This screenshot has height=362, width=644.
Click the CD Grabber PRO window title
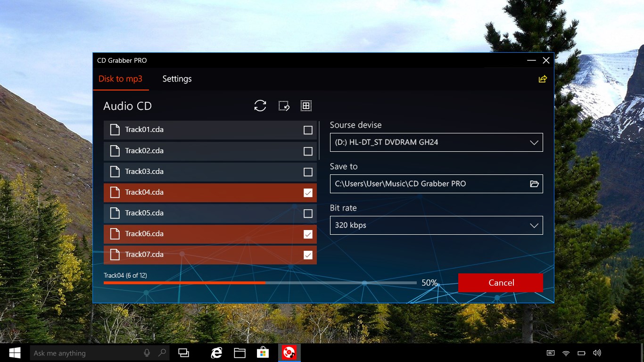coord(122,60)
